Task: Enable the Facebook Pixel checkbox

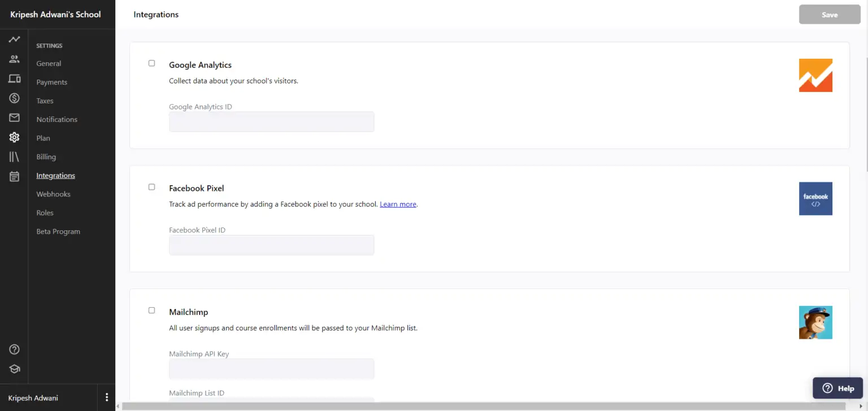Action: pos(151,187)
